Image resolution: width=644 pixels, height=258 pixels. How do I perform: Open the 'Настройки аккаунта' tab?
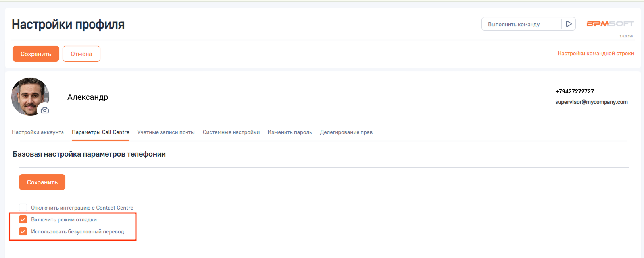point(38,132)
